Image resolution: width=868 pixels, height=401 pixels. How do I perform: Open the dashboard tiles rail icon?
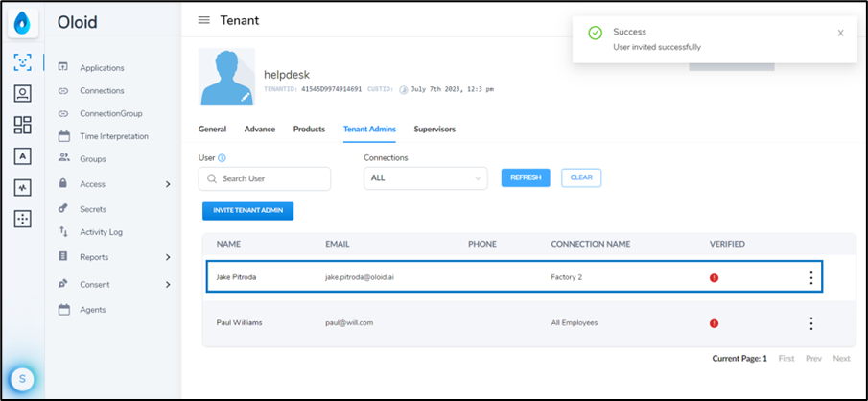[23, 125]
